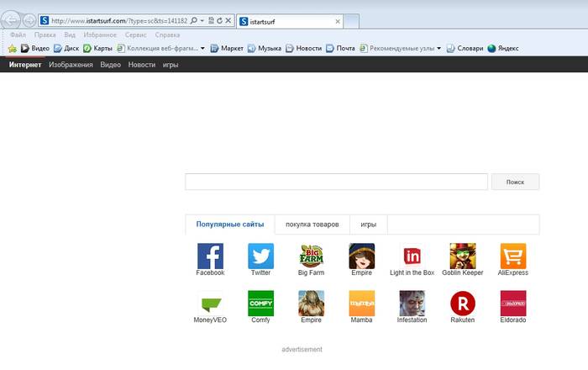Image resolution: width=588 pixels, height=370 pixels.
Task: Launch the Big Farm game icon
Action: click(x=311, y=256)
